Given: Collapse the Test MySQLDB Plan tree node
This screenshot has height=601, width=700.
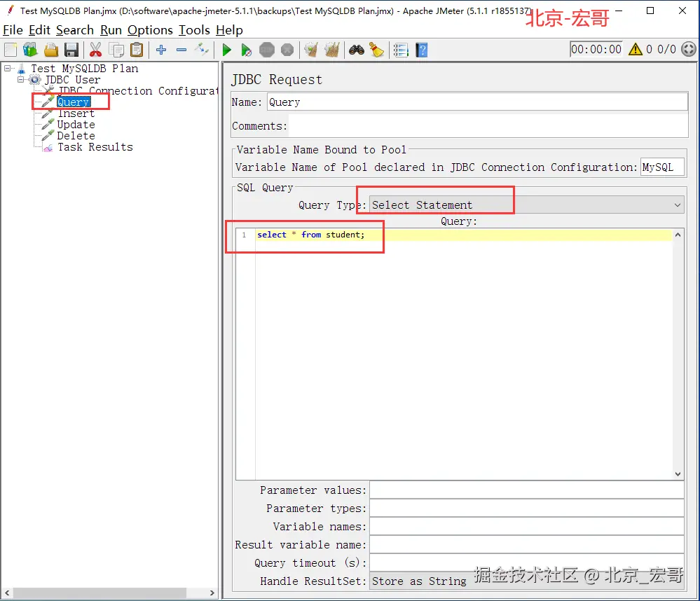Looking at the screenshot, I should [8, 68].
